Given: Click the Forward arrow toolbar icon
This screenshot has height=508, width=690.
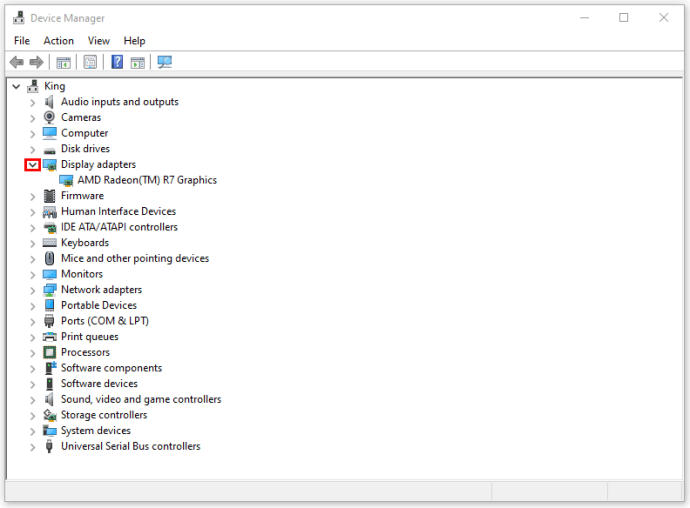Looking at the screenshot, I should (37, 62).
